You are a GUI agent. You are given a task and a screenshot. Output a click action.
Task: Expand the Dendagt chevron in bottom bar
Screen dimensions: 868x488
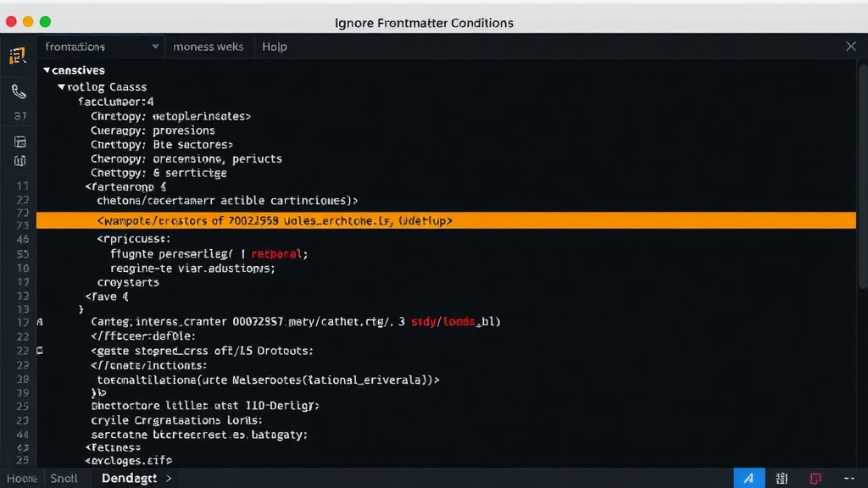point(169,479)
